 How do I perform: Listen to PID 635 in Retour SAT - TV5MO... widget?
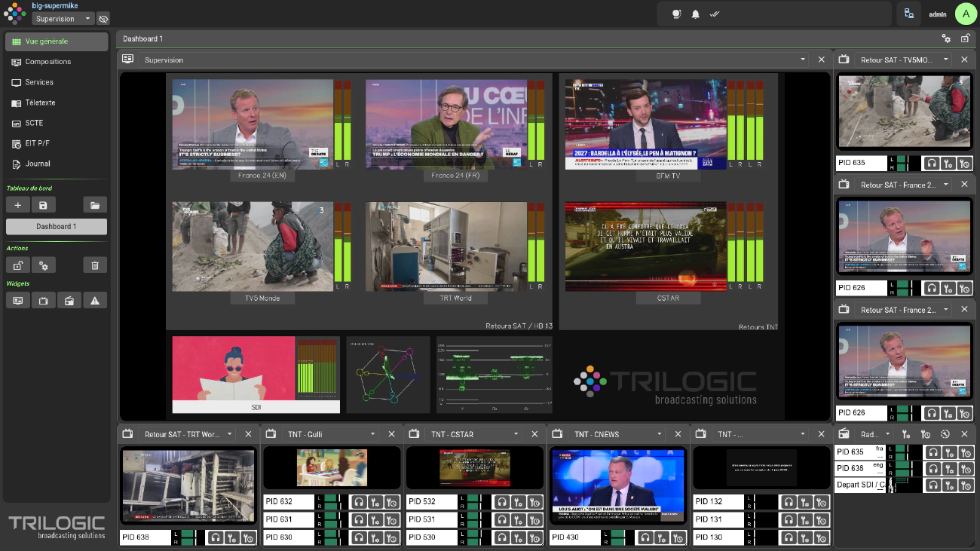(931, 163)
